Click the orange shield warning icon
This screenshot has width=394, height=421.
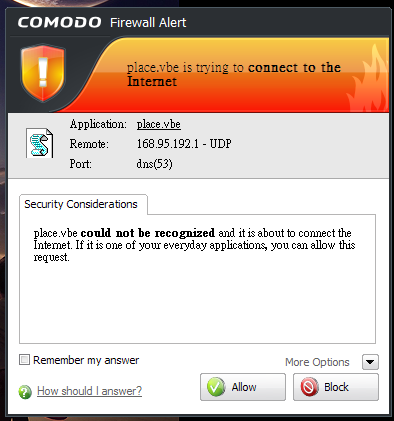[x=43, y=73]
